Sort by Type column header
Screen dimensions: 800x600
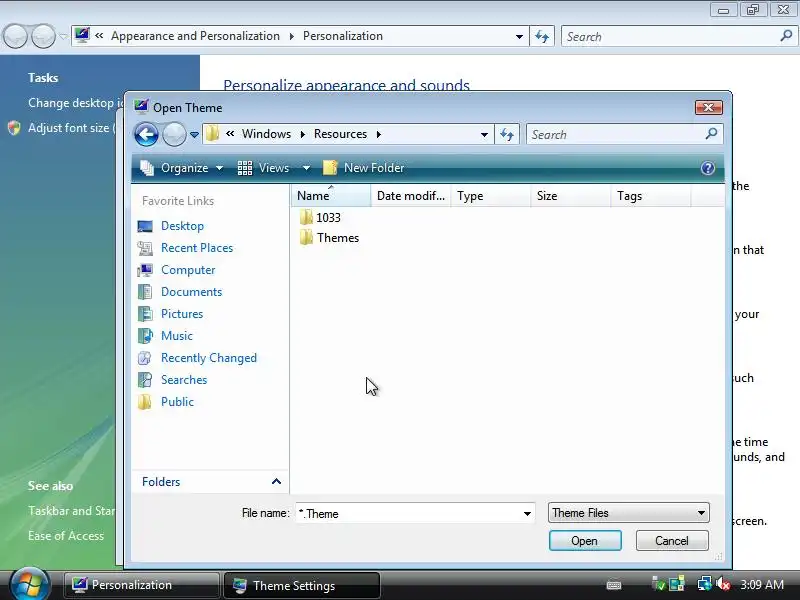coord(490,196)
